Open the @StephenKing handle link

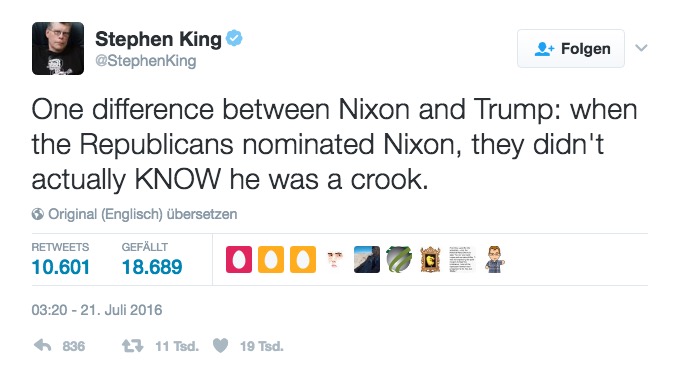click(146, 61)
